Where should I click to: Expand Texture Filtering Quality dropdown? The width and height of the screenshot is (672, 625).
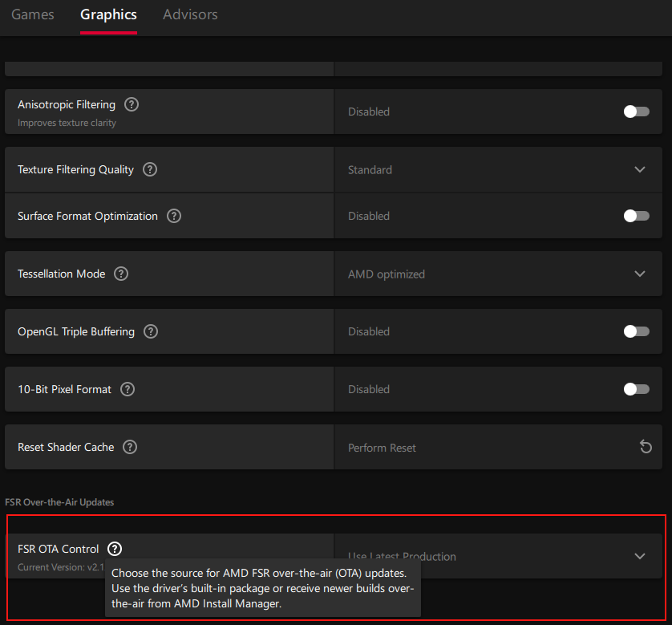click(x=640, y=170)
